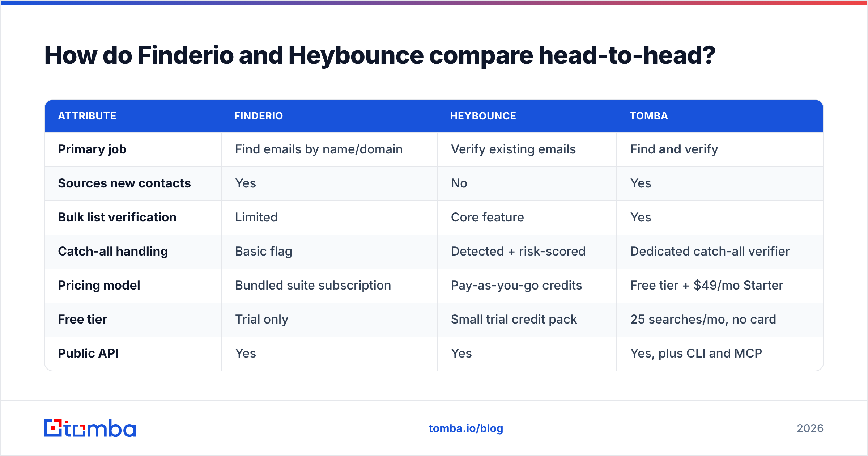This screenshot has height=456, width=868.
Task: Click the 'Sources new contacts' row label
Action: (x=124, y=183)
